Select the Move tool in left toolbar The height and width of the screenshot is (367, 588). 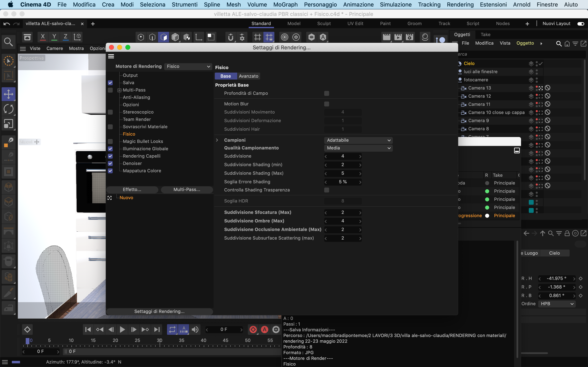click(9, 94)
